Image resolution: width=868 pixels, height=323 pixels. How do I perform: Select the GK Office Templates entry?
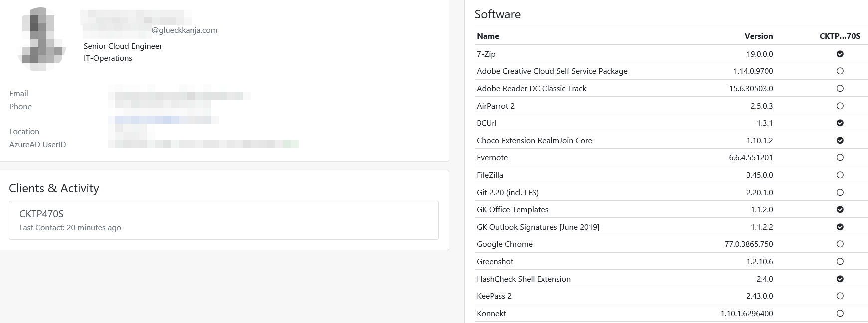513,209
